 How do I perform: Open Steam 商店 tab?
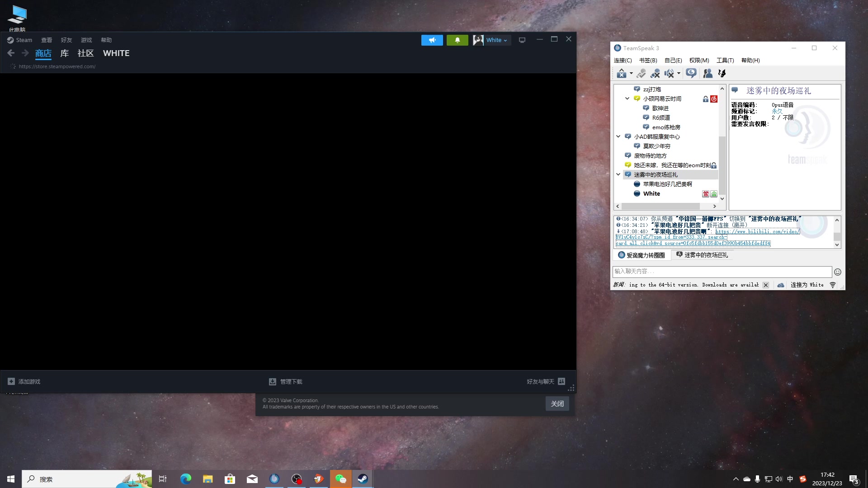43,53
